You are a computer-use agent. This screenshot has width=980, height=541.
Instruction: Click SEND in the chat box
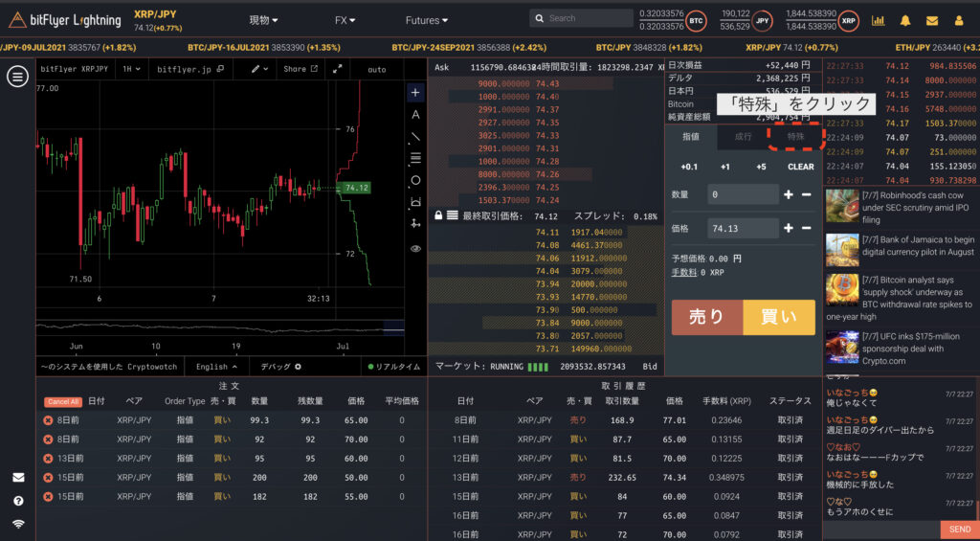[x=960, y=530]
